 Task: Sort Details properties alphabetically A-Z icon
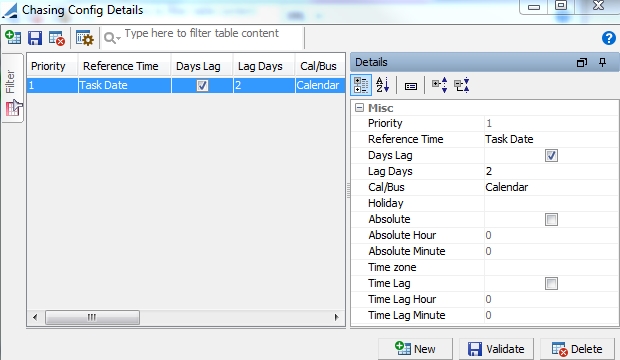click(x=382, y=85)
